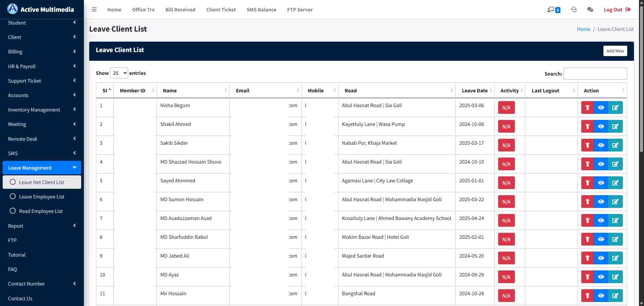View details with eye icon for Sakib Sikder
This screenshot has height=306, width=644.
coord(601,145)
